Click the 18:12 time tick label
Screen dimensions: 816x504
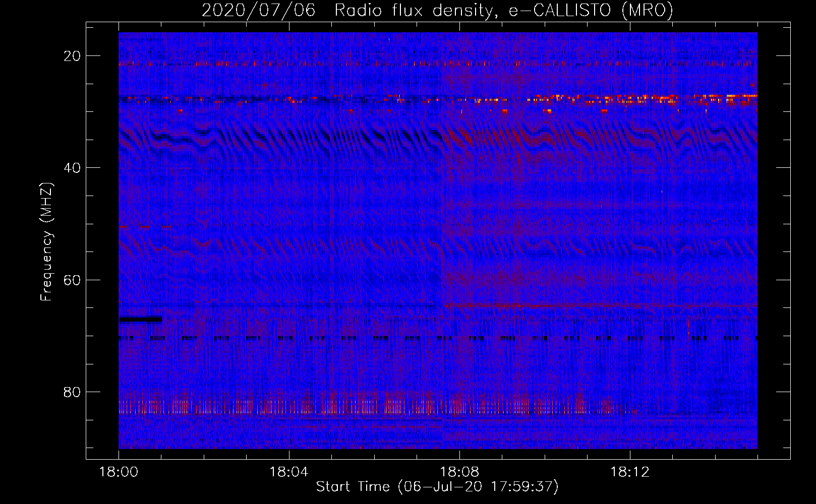point(630,472)
